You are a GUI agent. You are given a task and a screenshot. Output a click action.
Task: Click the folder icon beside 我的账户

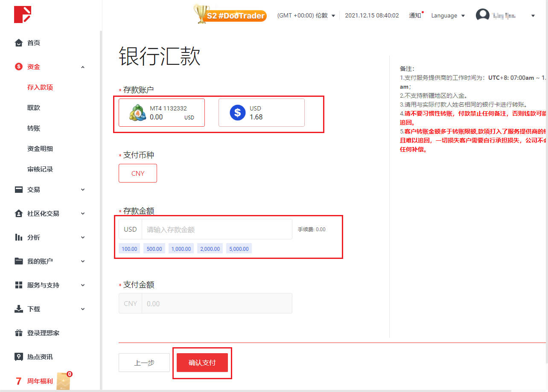[18, 261]
